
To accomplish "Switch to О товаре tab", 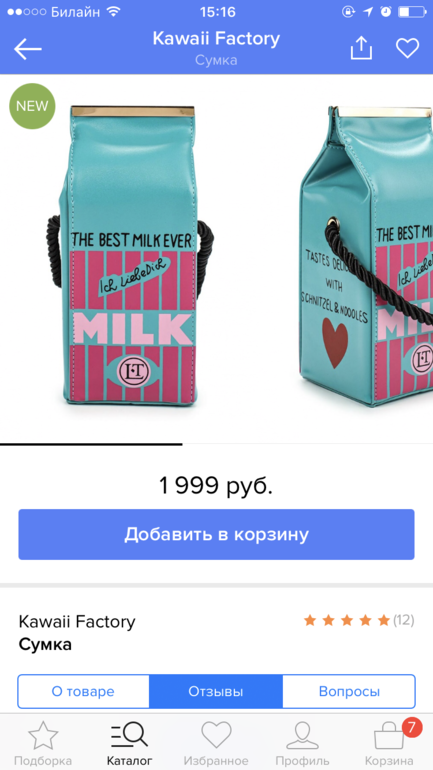I will point(83,691).
